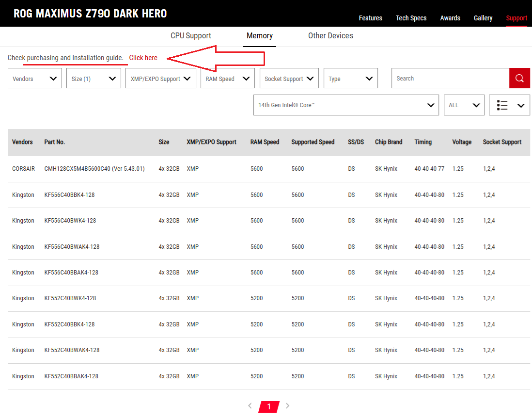Select the Memory tab

click(260, 36)
